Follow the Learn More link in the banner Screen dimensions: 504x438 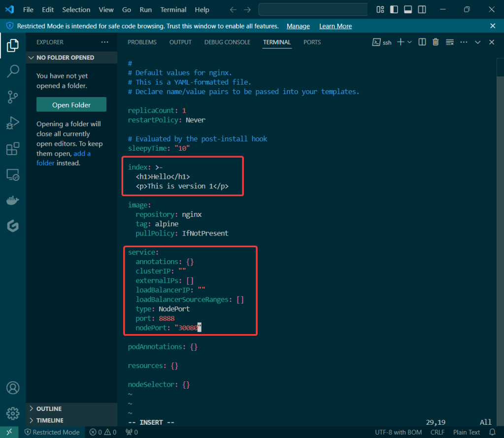coord(336,26)
